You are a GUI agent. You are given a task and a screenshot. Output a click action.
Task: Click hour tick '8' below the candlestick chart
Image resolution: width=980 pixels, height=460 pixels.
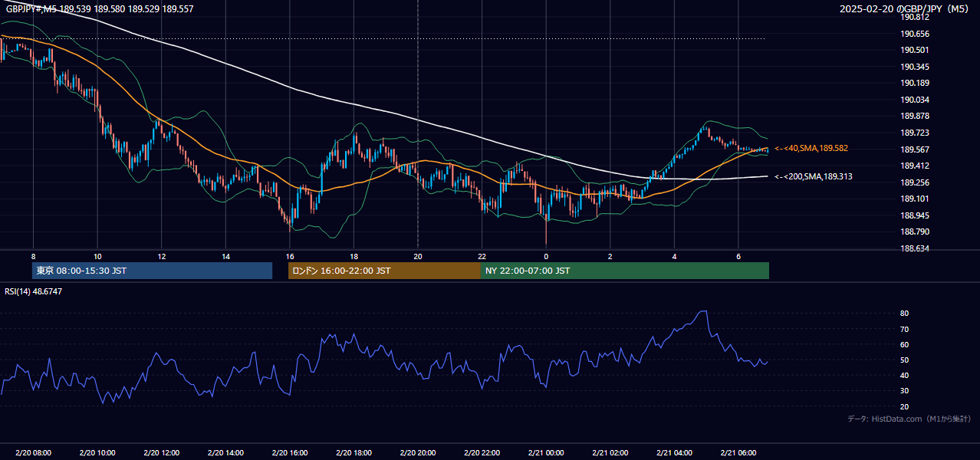click(x=33, y=256)
